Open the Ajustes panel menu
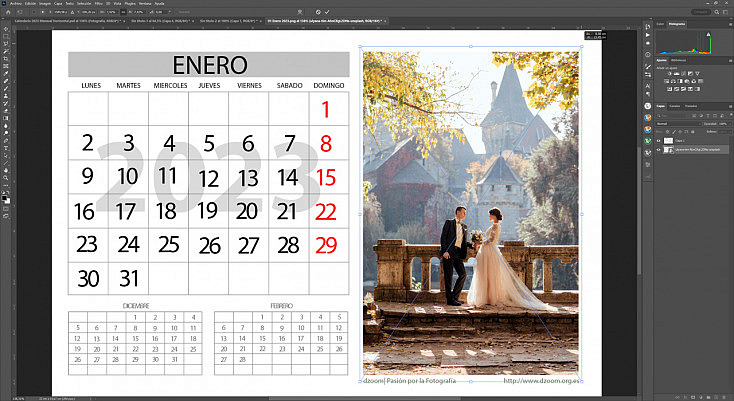734x401 pixels. click(730, 61)
